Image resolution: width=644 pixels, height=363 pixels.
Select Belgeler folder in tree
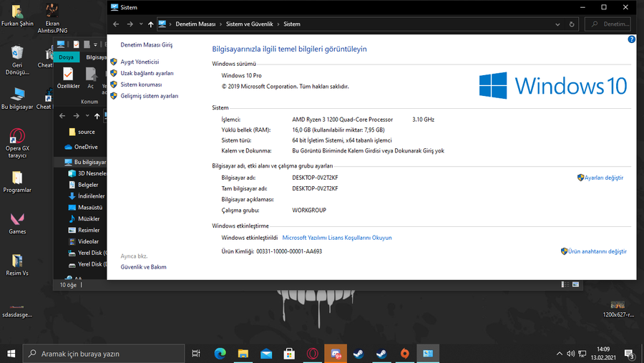tap(84, 185)
